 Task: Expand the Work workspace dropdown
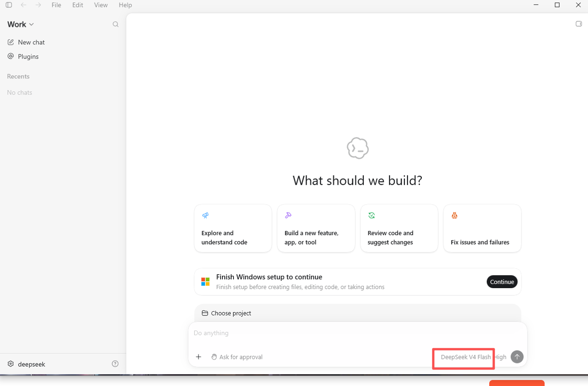21,24
